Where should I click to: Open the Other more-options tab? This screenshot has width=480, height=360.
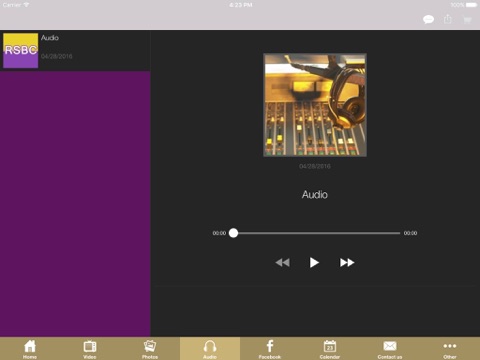450,348
